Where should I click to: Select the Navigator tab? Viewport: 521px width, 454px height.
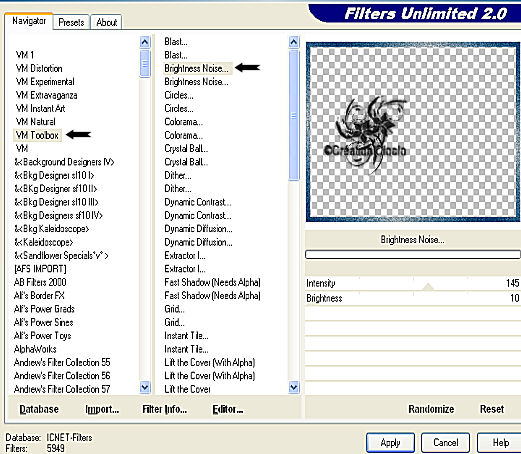point(29,21)
